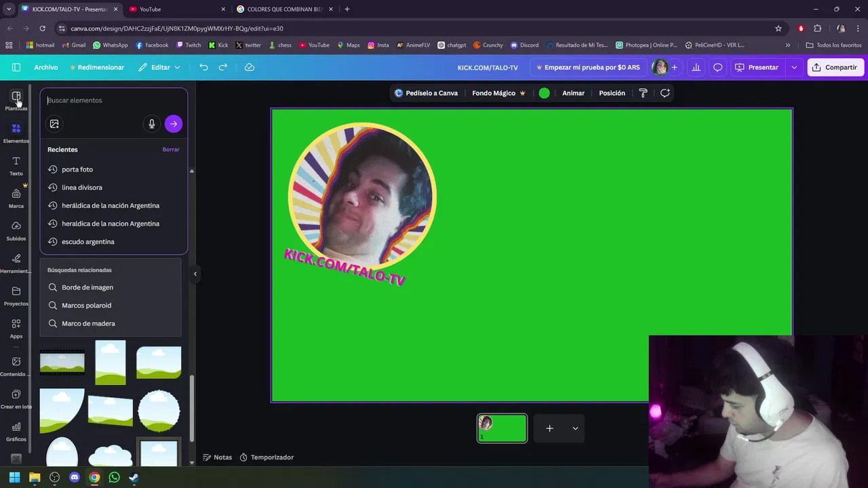Open Discord from the taskbar
Image resolution: width=868 pixels, height=488 pixels.
pos(75,477)
